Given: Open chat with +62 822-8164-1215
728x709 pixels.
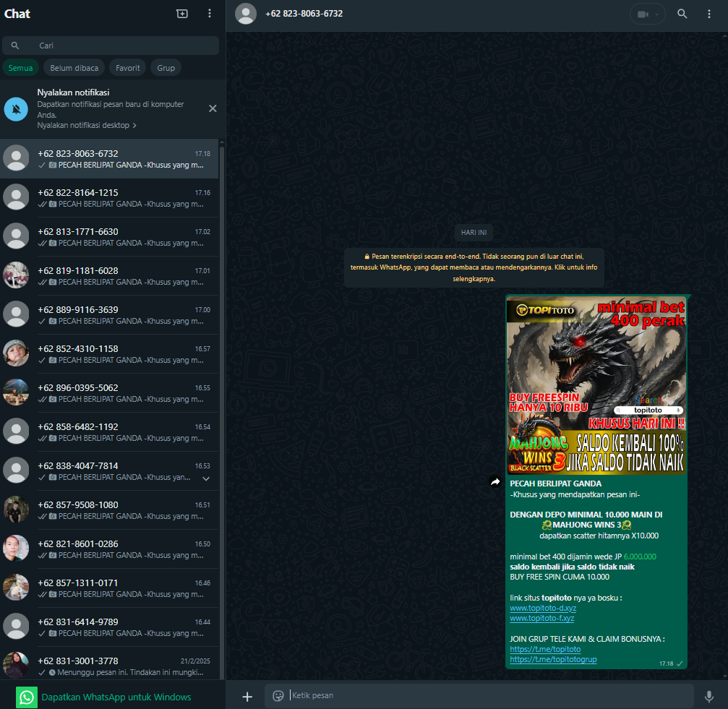Looking at the screenshot, I should tap(110, 197).
